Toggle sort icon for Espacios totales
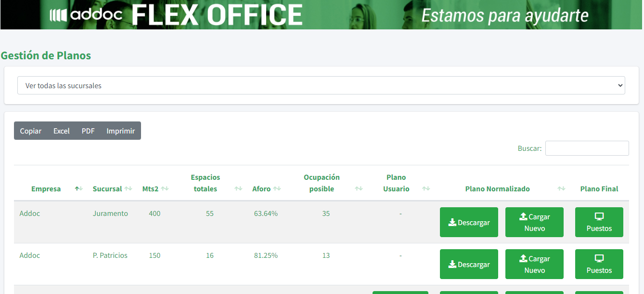The image size is (644, 294). pyautogui.click(x=238, y=189)
